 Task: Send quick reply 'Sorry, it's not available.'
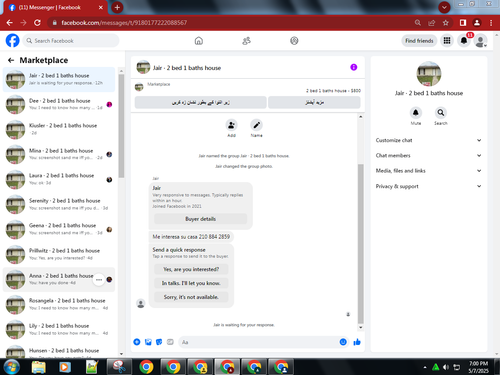coord(191,297)
